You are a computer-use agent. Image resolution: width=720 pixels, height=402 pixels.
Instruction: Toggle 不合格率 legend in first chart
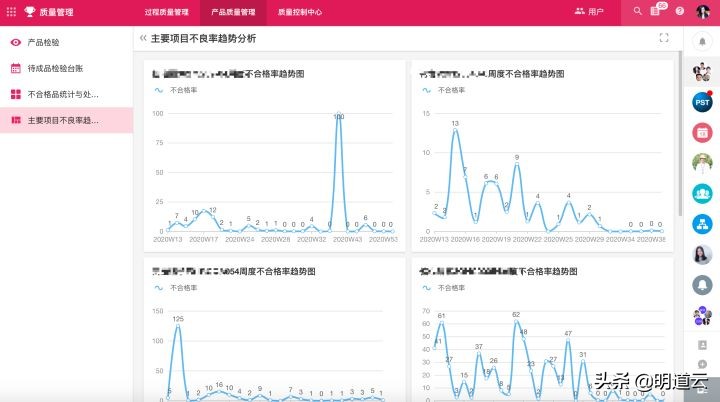pyautogui.click(x=176, y=90)
